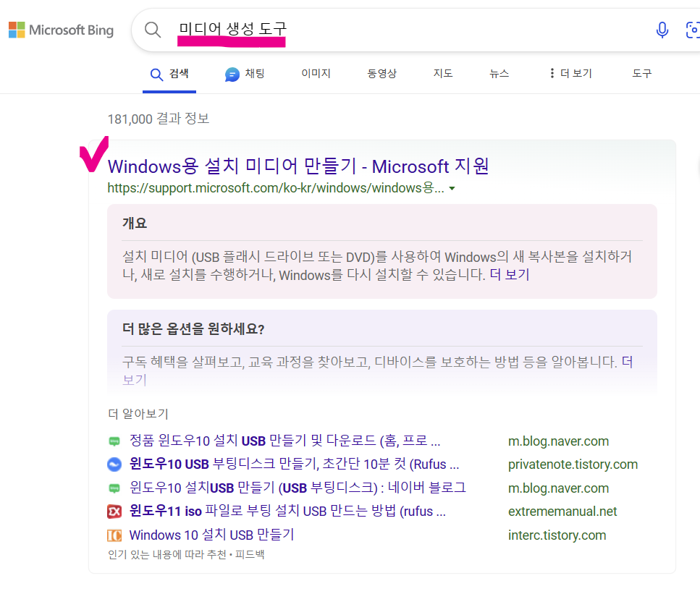Switch to the 이미지 tab
The image size is (700, 594).
point(316,74)
